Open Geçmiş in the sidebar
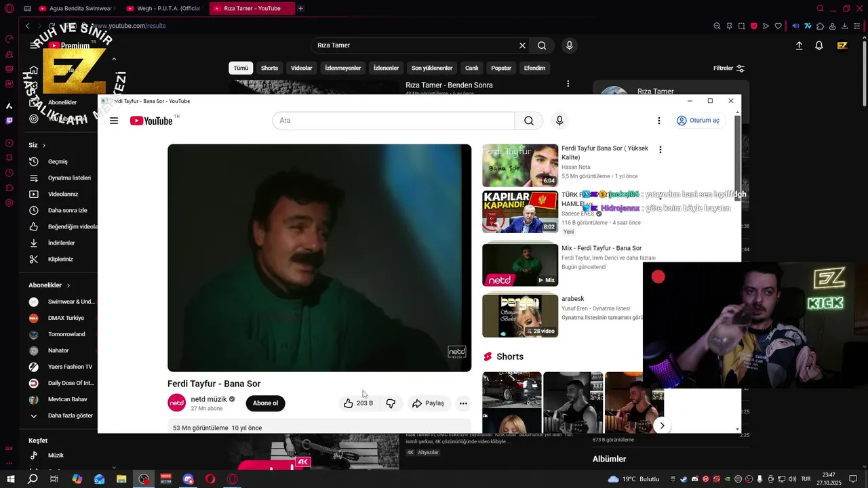This screenshot has width=868, height=488. tap(58, 162)
